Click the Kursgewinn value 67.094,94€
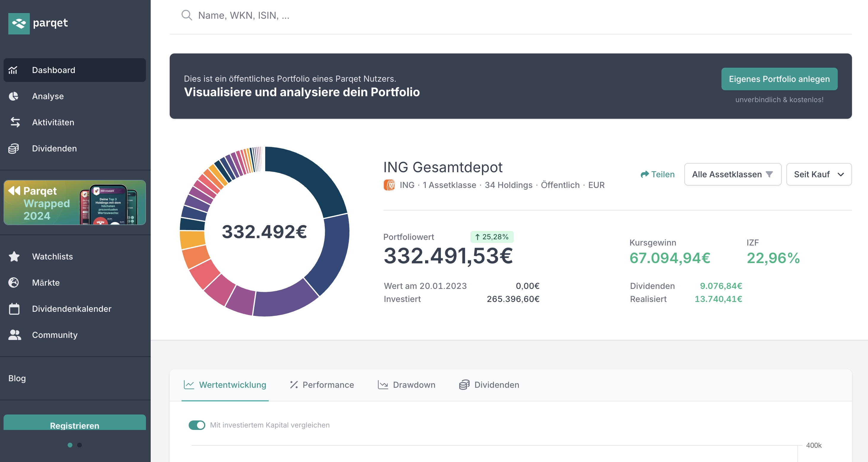868x462 pixels. tap(670, 258)
